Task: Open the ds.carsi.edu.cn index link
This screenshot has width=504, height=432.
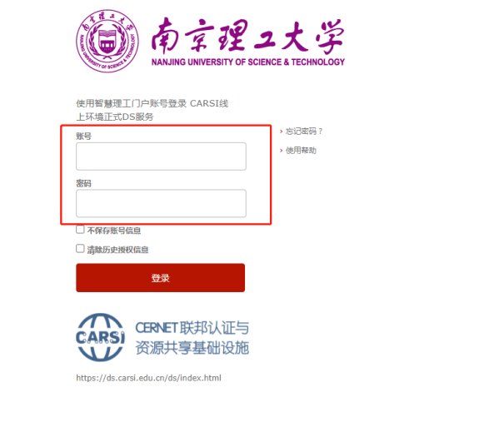Action: [148, 378]
